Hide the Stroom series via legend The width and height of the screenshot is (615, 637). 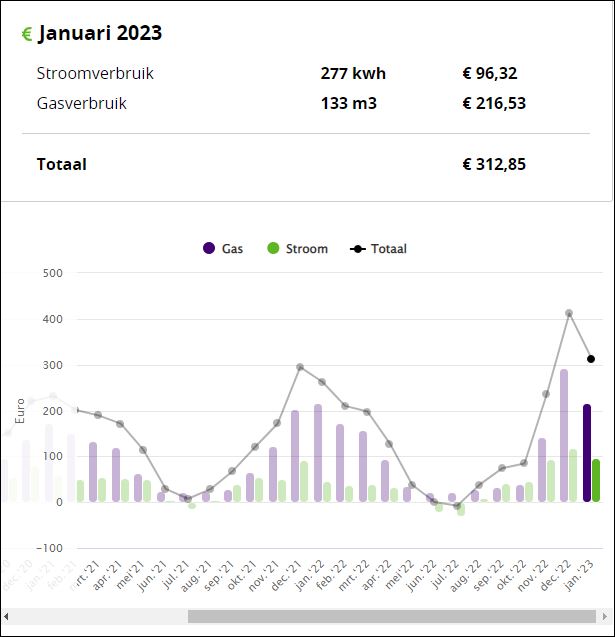point(296,248)
